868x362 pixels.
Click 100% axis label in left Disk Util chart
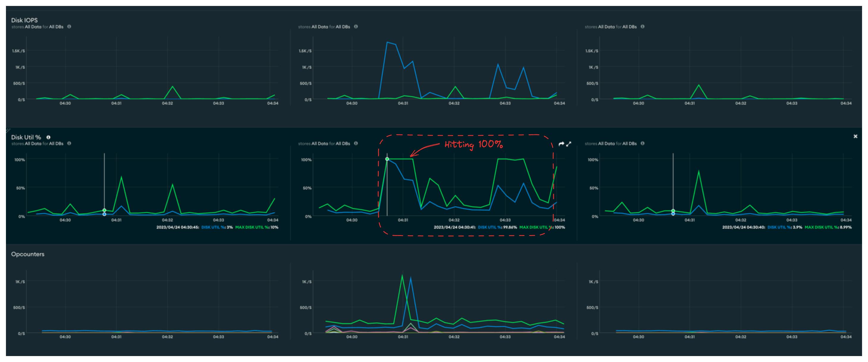(20, 160)
